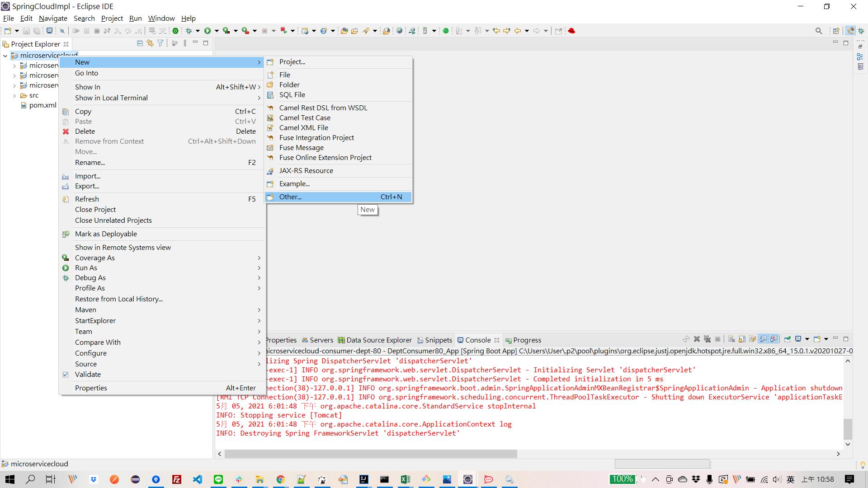Toggle Show Console on Standard Out change
The width and height of the screenshot is (868, 488).
pos(763,339)
